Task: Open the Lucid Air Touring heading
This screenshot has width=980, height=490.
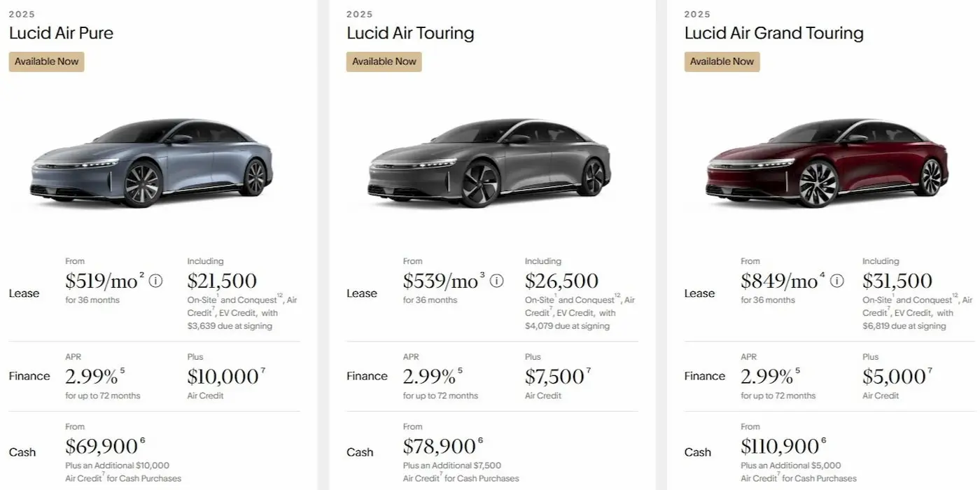Action: coord(410,33)
